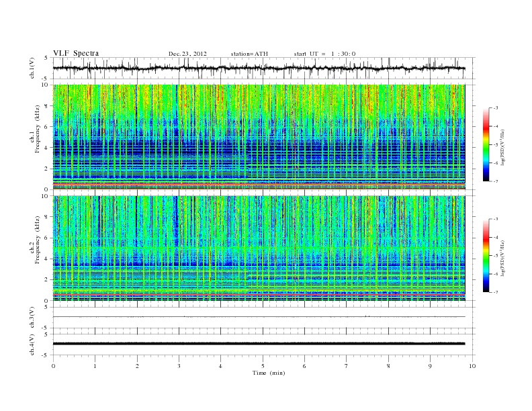Click the ch.1 spectrogram color bar
Screen dimensions: 532x411
coord(486,144)
